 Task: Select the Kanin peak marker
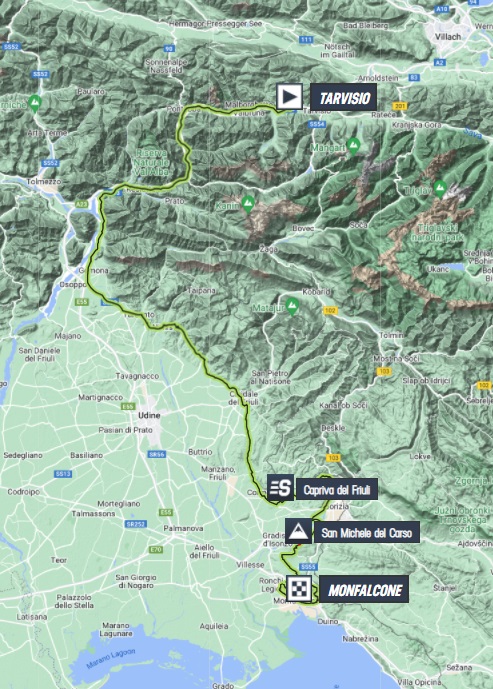point(248,204)
